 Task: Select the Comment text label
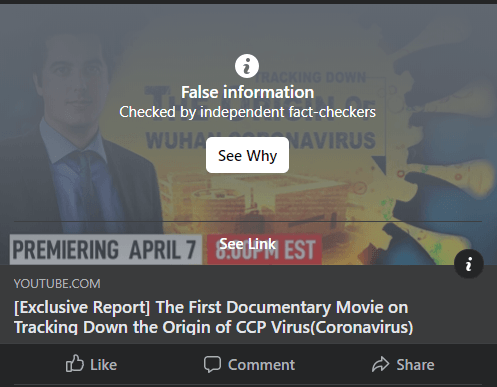(261, 365)
